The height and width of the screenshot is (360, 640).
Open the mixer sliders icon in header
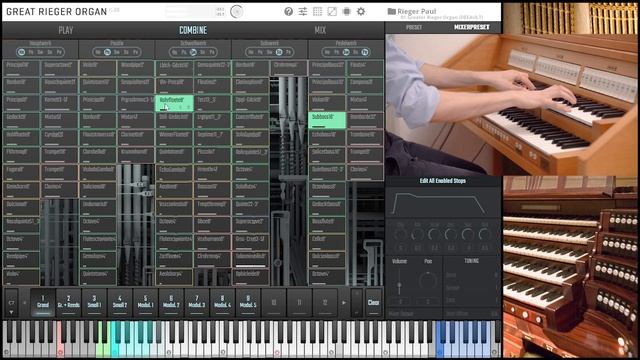pos(303,11)
